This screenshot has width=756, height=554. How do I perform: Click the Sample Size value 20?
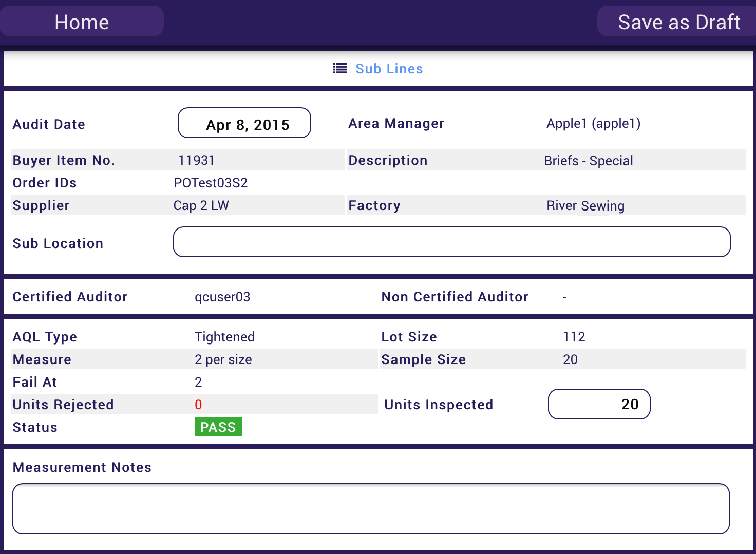[x=570, y=359]
